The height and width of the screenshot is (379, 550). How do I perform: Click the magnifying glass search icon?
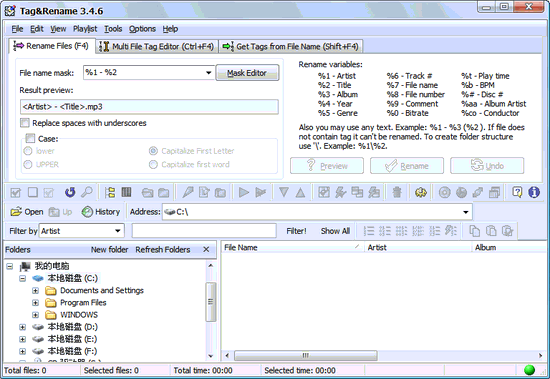click(87, 192)
